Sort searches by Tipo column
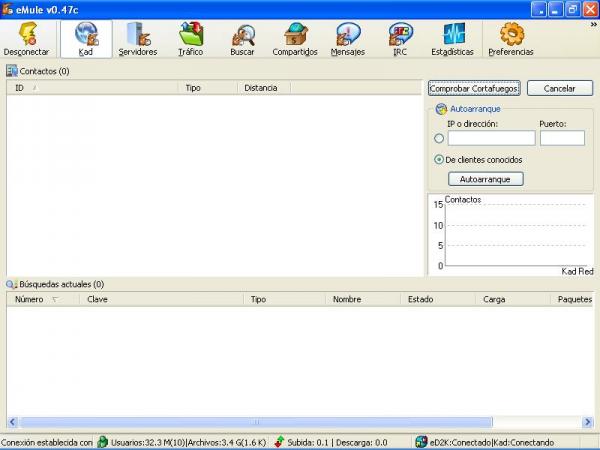 (x=284, y=299)
